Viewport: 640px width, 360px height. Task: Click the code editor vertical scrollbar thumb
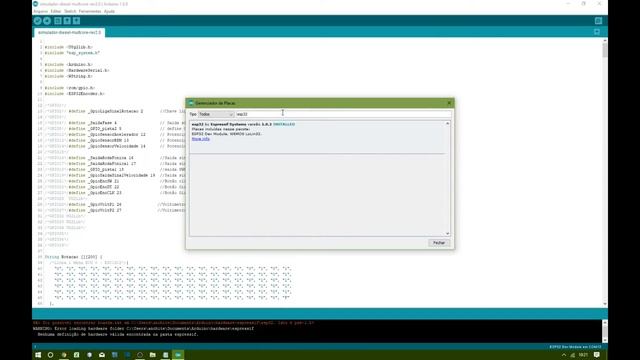pyautogui.click(x=604, y=51)
